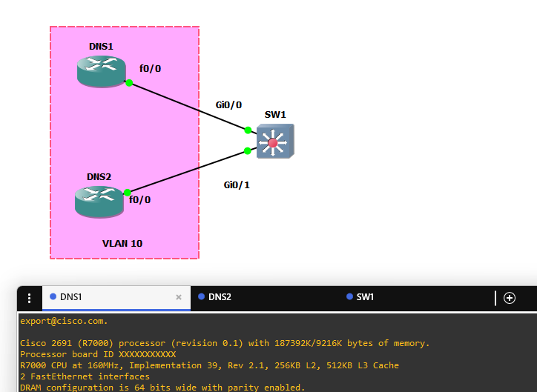Click the export@cisco.com line in the console
The width and height of the screenshot is (537, 392).
pos(64,321)
